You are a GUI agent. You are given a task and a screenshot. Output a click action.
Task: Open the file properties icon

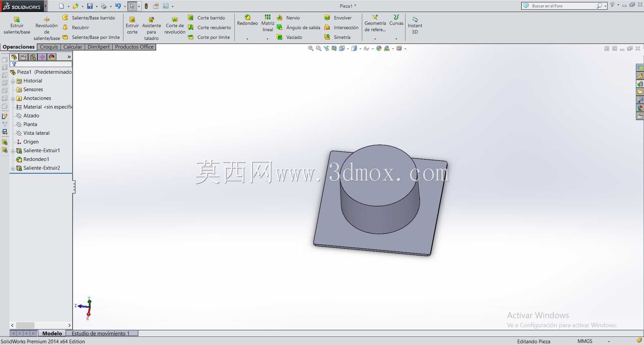(156, 6)
